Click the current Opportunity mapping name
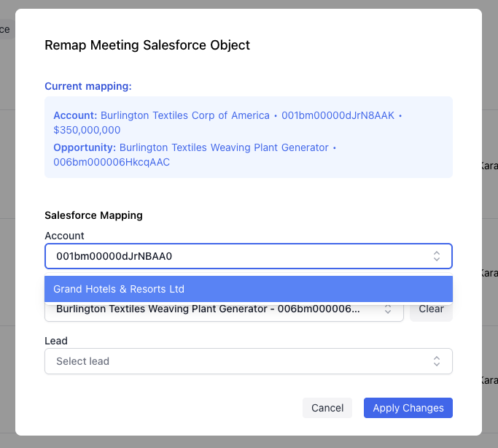Screen dimensions: 498x448 [224, 147]
